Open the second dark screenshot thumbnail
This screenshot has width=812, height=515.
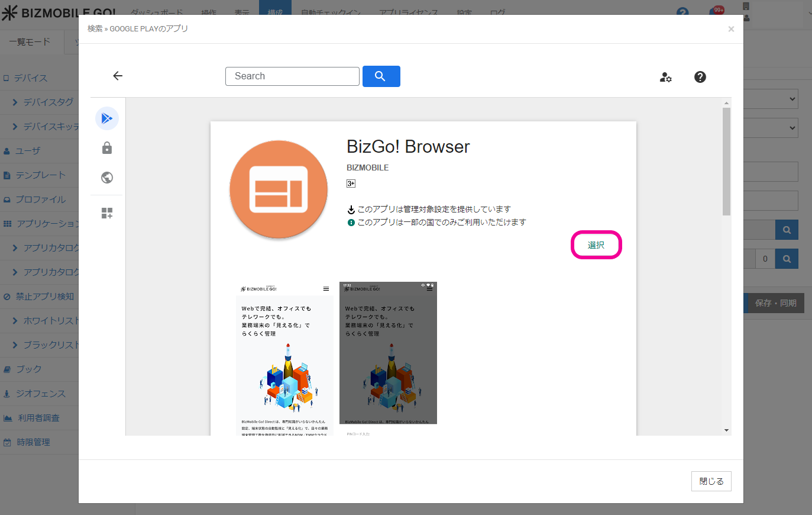tap(388, 353)
